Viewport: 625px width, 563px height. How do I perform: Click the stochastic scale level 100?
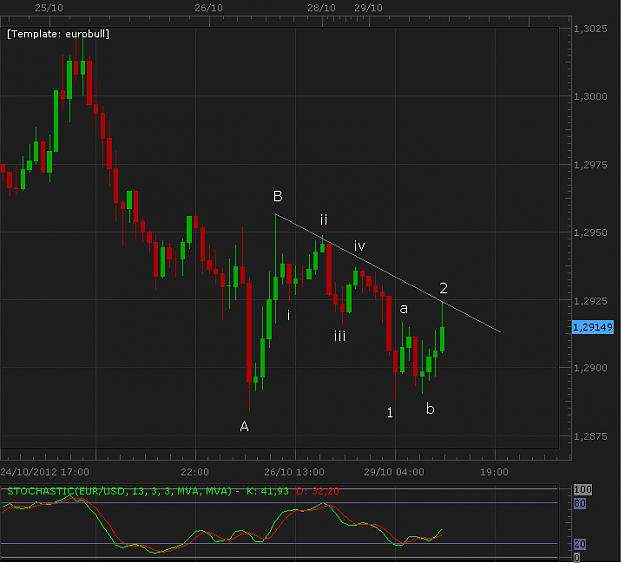point(582,490)
